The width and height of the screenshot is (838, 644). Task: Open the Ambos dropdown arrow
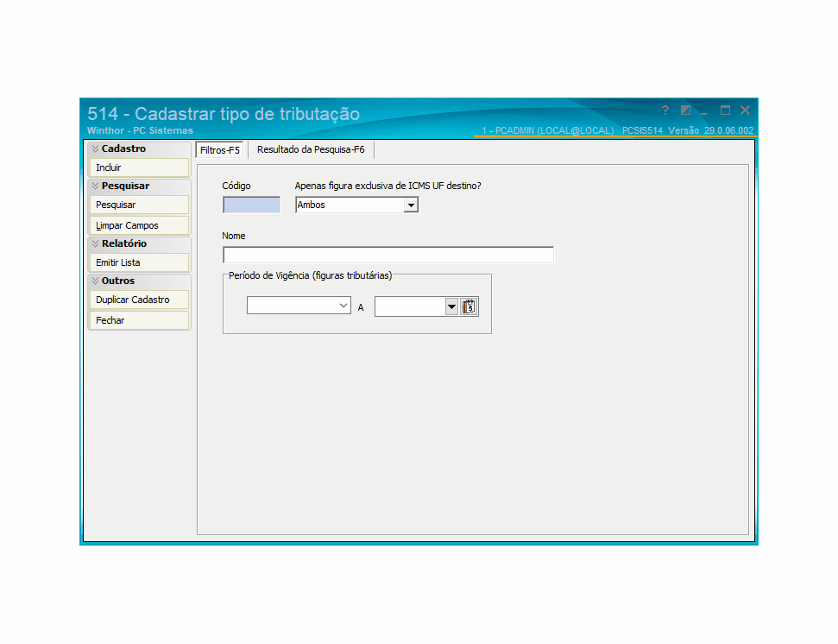tap(411, 205)
